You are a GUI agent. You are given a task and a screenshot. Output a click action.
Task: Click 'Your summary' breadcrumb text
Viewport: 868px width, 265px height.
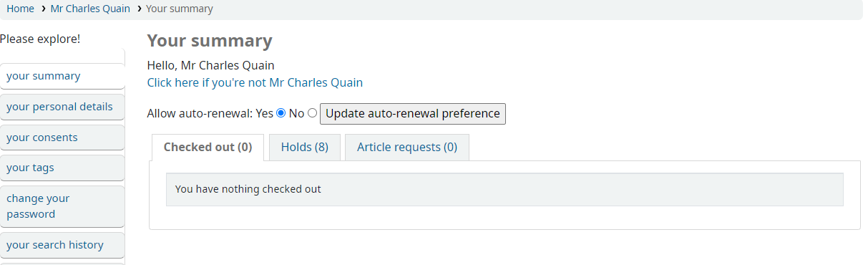click(x=179, y=9)
